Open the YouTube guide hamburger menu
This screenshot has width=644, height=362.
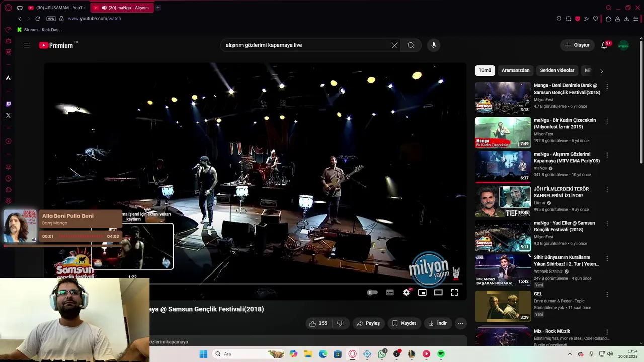click(27, 45)
